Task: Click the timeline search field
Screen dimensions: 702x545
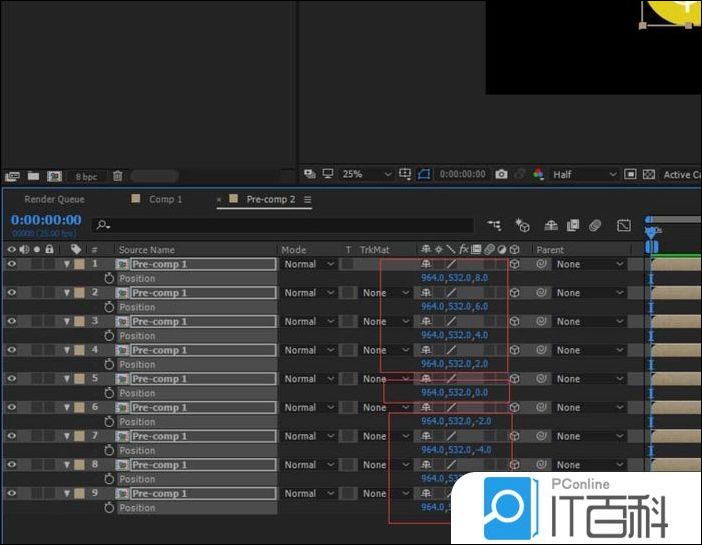Action: 283,225
